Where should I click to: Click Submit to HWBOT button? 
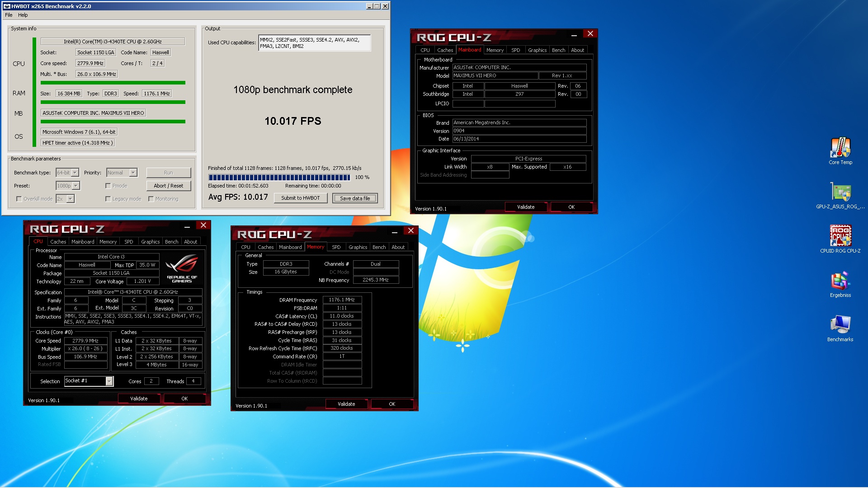point(301,198)
